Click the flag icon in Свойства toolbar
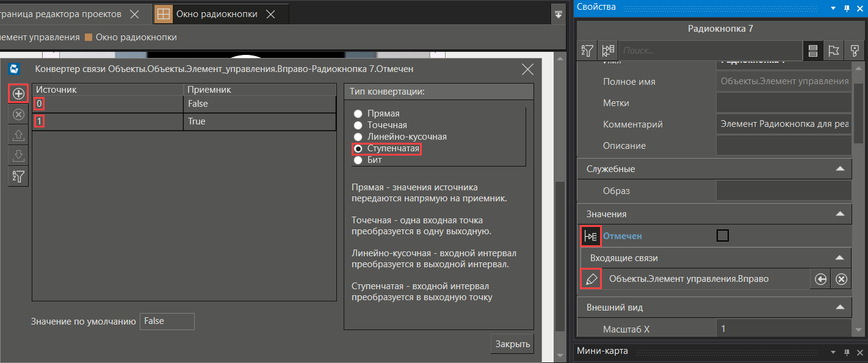 coord(833,51)
